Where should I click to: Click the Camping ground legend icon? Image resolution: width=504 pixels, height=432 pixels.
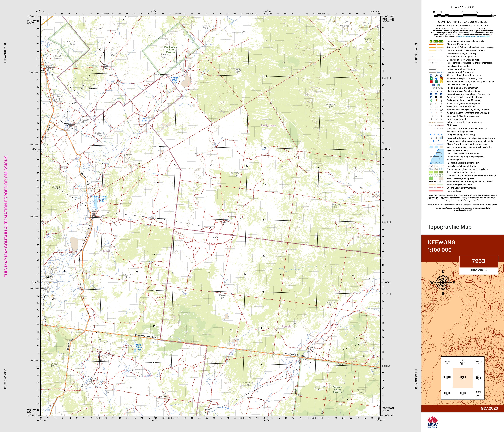(431, 97)
